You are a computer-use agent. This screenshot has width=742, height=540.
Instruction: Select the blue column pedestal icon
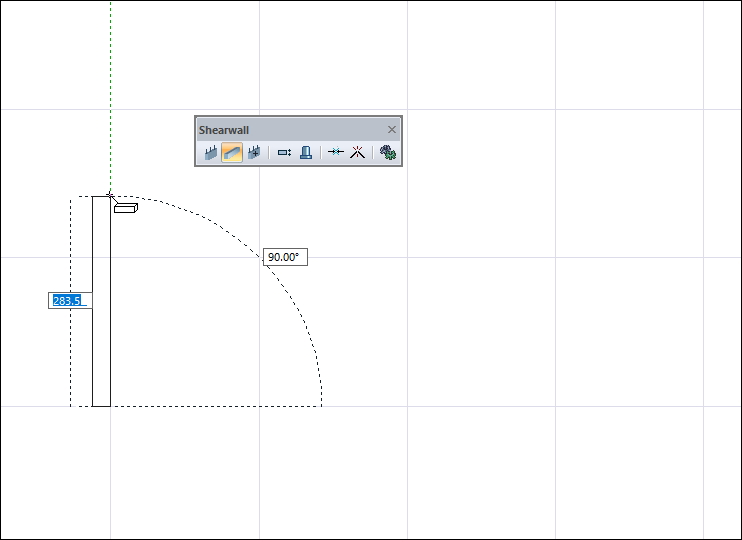pos(306,153)
